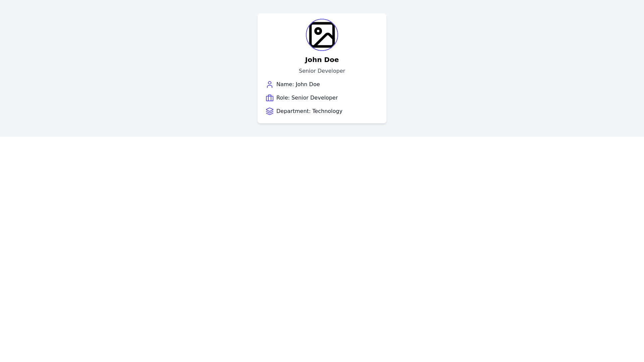Select the gray Senior Developer subtitle
644x362 pixels.
point(322,71)
